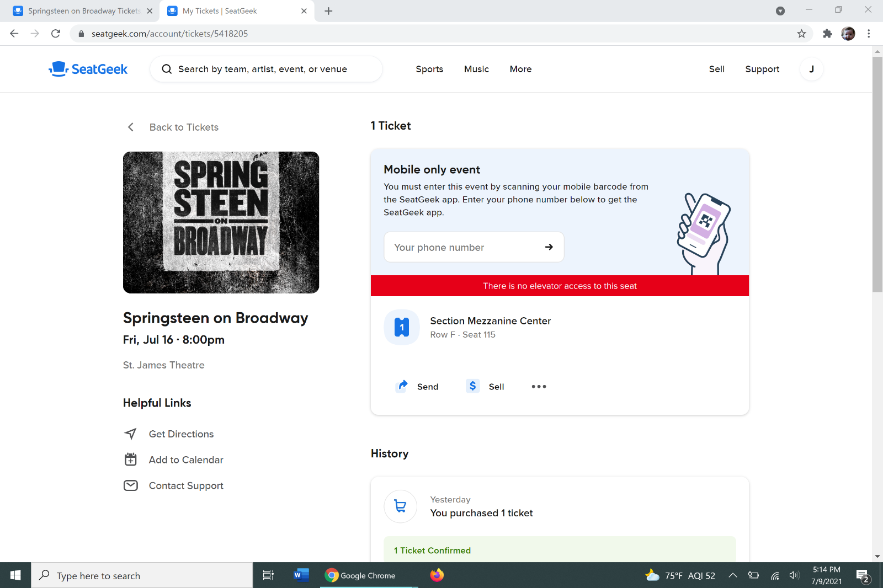The width and height of the screenshot is (883, 588).
Task: Click the Add to Calendar icon
Action: point(130,459)
